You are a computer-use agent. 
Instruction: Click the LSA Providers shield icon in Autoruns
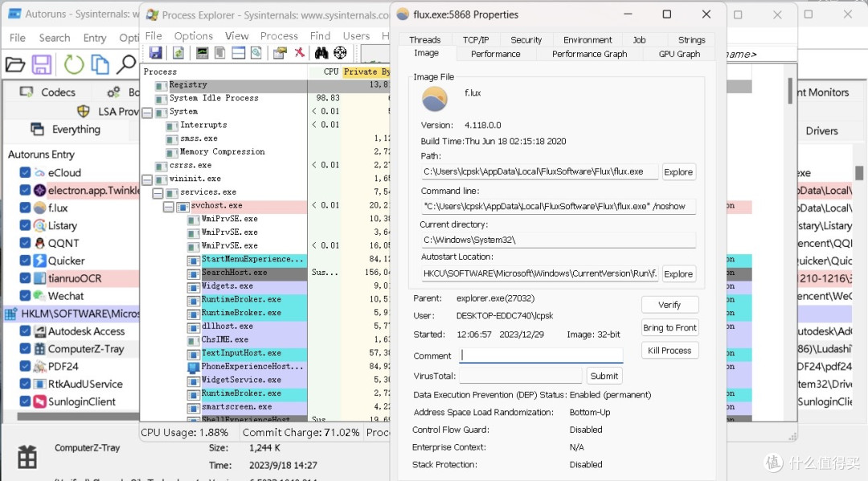84,111
